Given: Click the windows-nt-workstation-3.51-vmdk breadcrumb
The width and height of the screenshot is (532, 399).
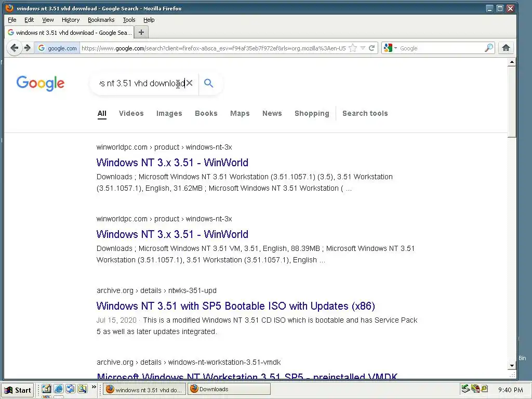Looking at the screenshot, I should (x=224, y=362).
